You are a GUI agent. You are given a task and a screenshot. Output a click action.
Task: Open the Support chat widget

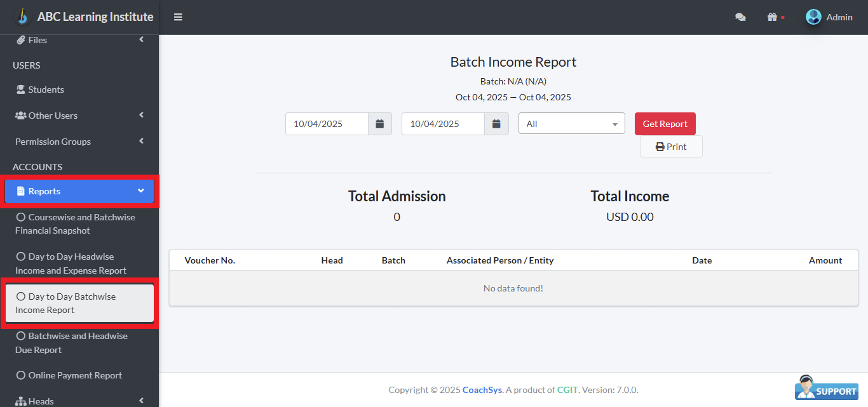pyautogui.click(x=825, y=388)
